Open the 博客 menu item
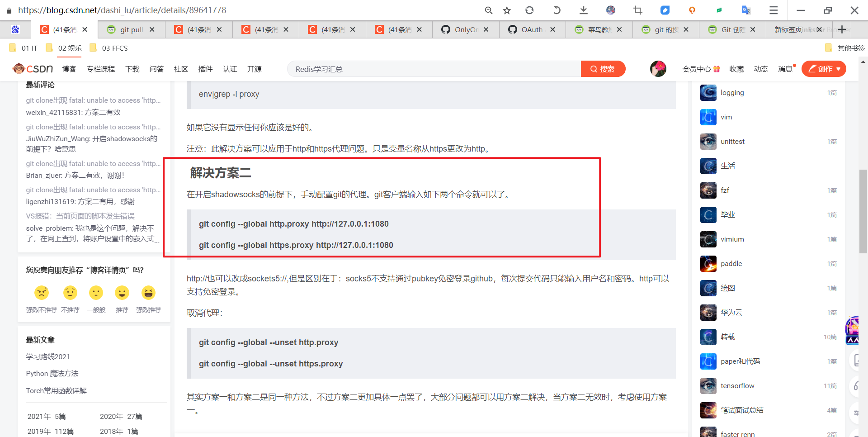Image resolution: width=868 pixels, height=437 pixels. point(69,69)
